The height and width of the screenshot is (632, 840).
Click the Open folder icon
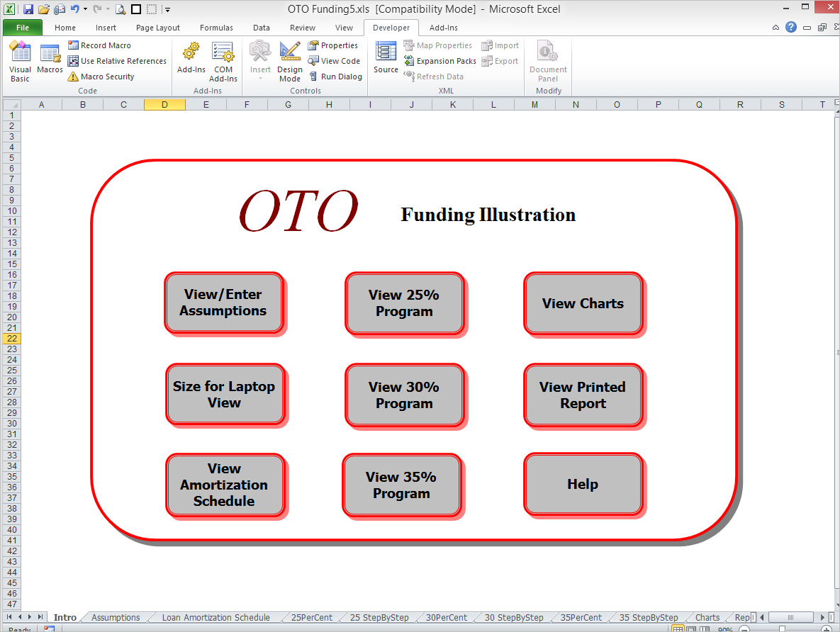pos(44,9)
